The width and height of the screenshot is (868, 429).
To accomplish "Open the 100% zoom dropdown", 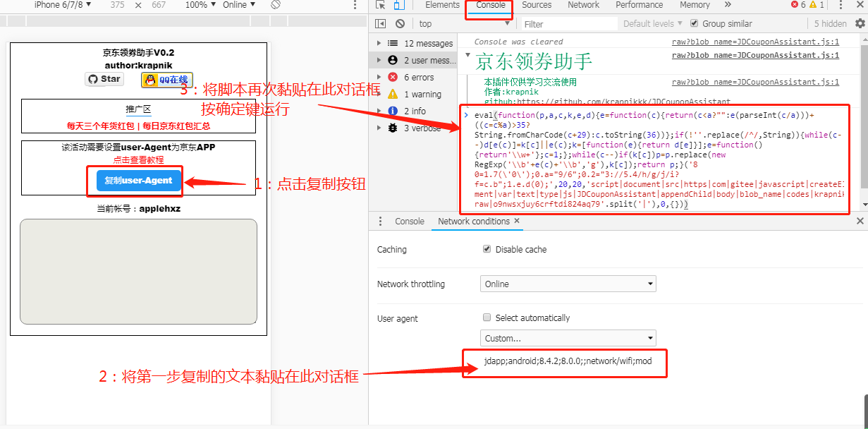I will point(201,5).
